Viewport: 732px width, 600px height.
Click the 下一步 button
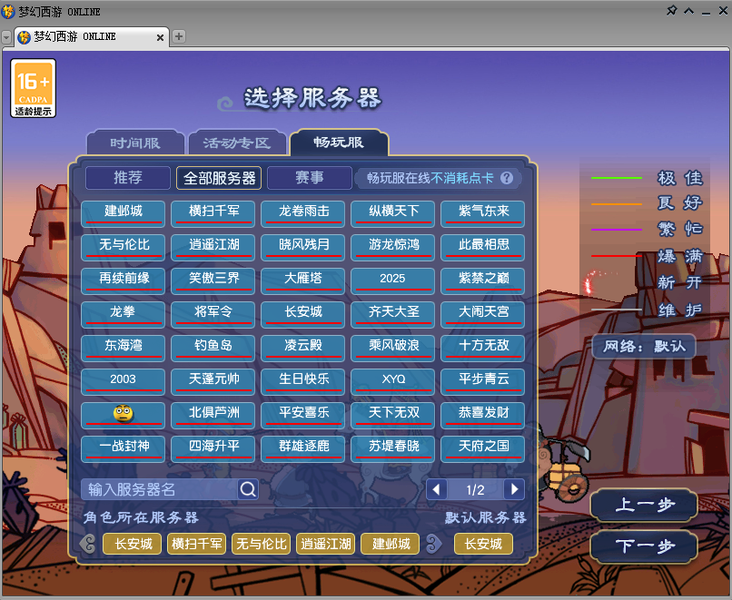coord(644,547)
